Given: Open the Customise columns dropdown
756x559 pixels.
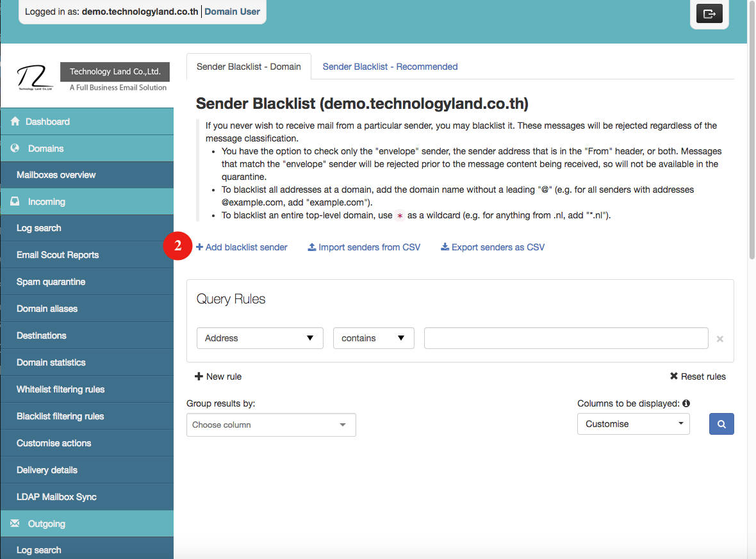Looking at the screenshot, I should tap(633, 424).
